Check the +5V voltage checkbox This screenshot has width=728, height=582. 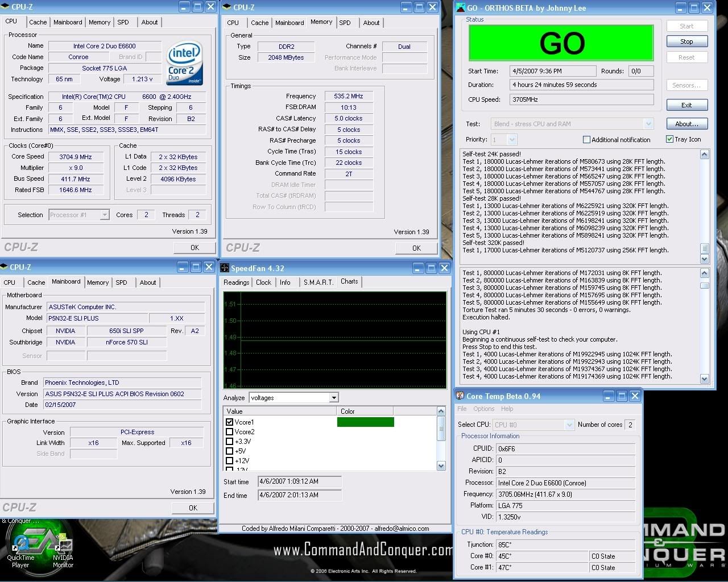click(230, 451)
